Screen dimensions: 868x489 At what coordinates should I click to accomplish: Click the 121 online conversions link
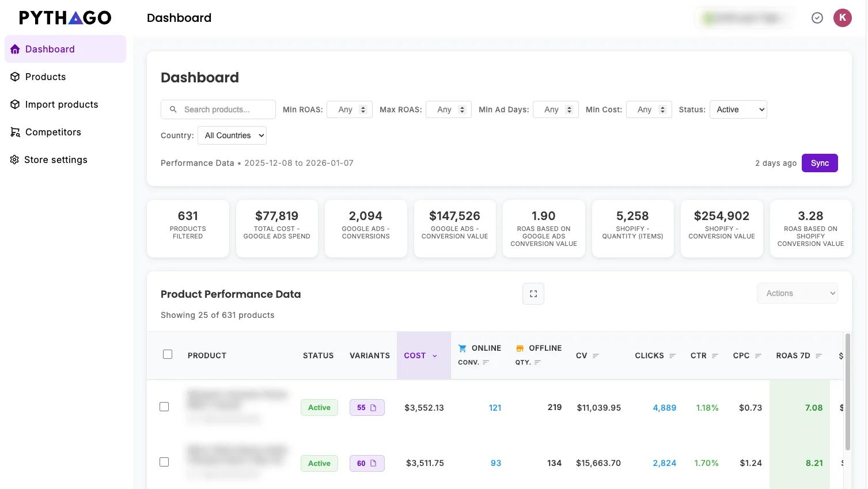coord(495,408)
